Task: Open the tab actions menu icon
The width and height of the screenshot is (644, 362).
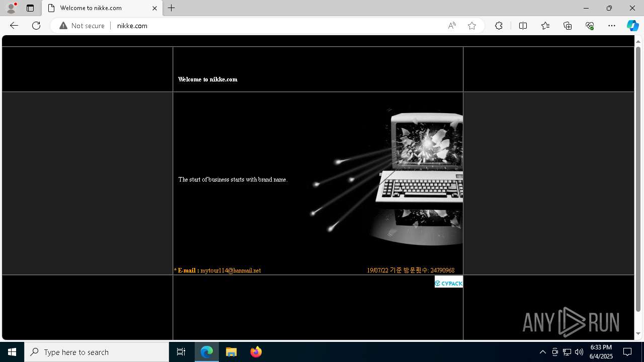Action: (x=30, y=8)
